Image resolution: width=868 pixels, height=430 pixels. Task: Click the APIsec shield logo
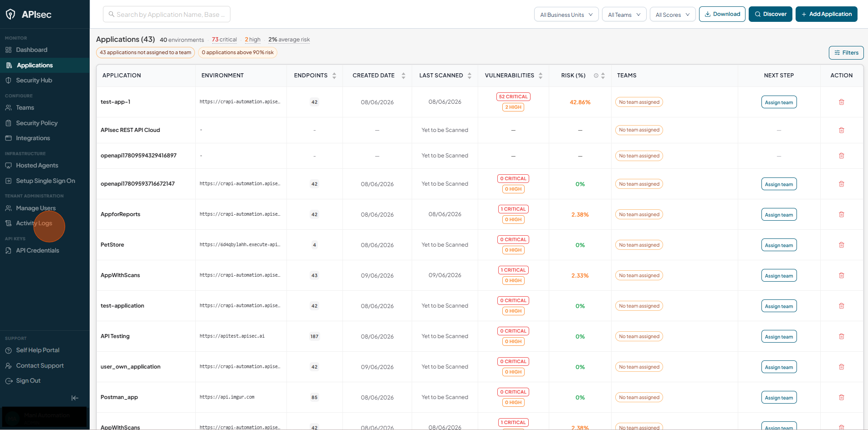click(x=10, y=15)
